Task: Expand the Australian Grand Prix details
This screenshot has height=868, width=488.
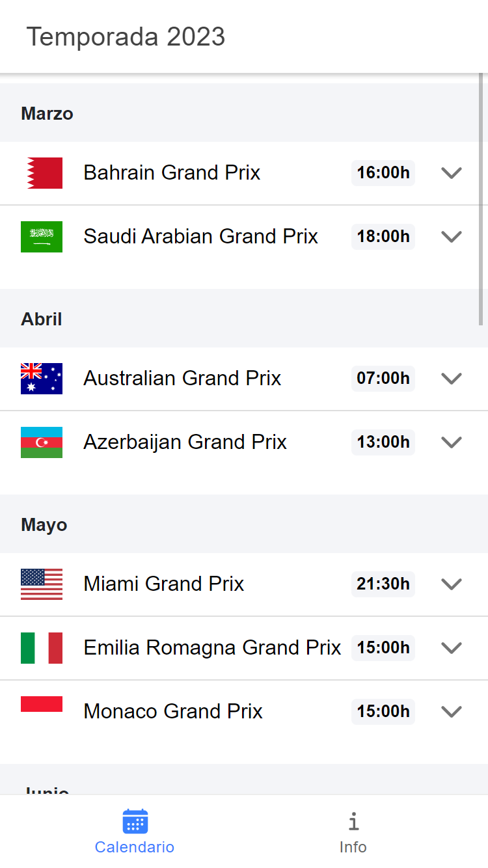Action: 452,379
